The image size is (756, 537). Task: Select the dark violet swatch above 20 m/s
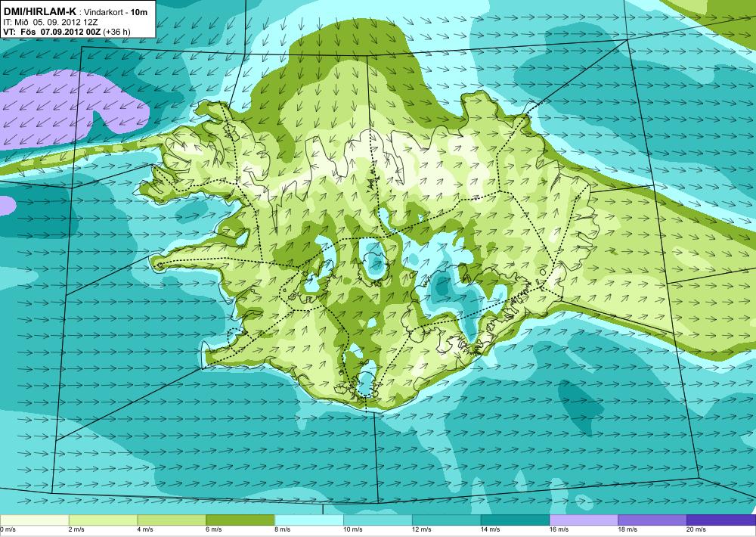721,520
